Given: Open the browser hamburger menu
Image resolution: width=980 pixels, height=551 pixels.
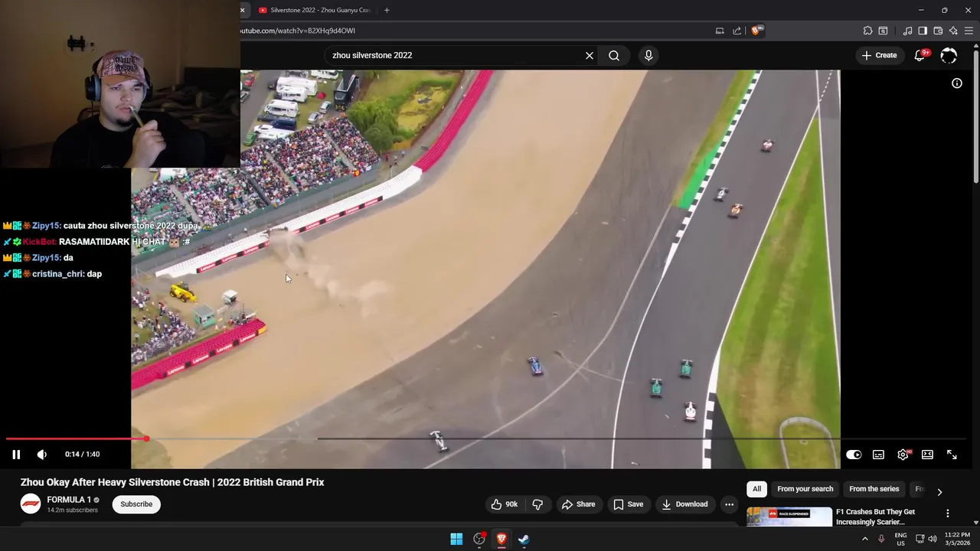Looking at the screenshot, I should [x=969, y=31].
